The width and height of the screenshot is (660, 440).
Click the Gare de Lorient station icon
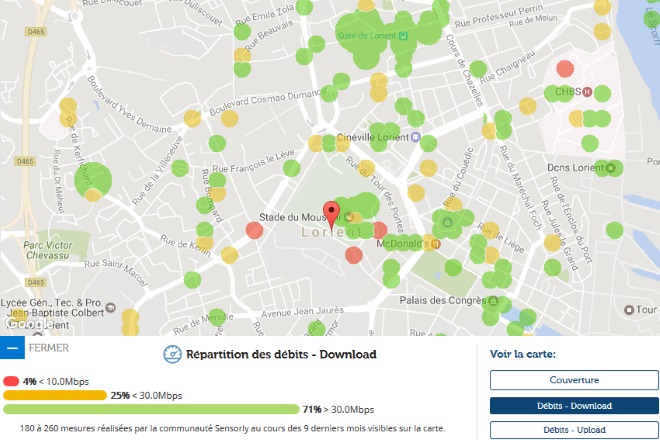click(x=403, y=37)
